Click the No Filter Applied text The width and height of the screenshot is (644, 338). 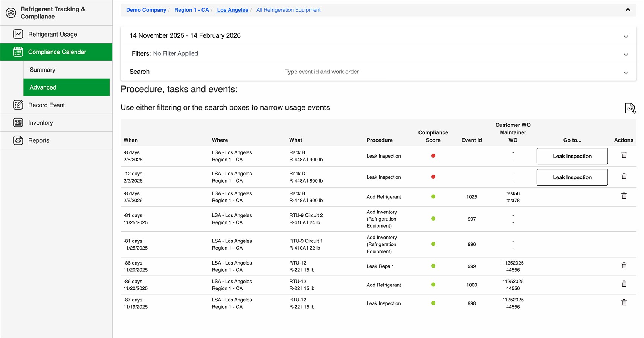(175, 53)
